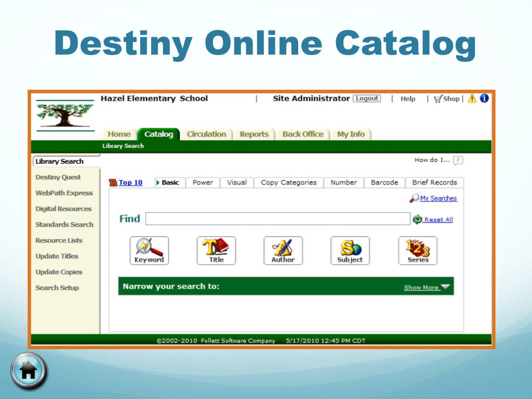Open the My Searches link

pyautogui.click(x=438, y=198)
